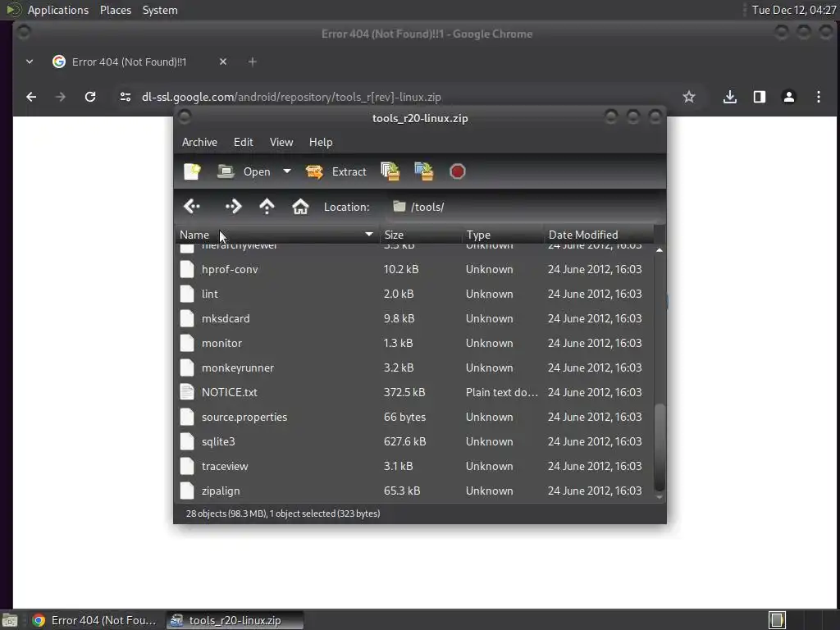This screenshot has width=840, height=630.
Task: Click the NOTICE.txt text document icon
Action: click(x=187, y=392)
